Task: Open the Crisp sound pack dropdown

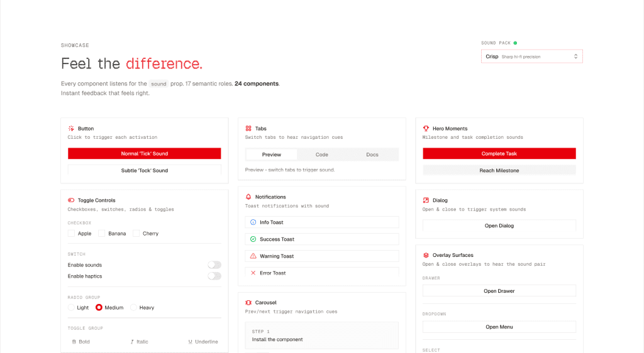Action: (x=532, y=57)
